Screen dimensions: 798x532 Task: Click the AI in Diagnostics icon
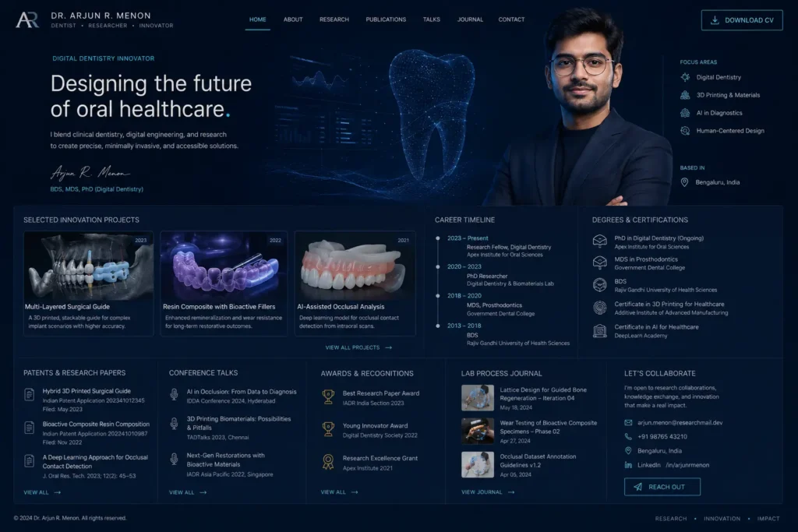tap(686, 113)
